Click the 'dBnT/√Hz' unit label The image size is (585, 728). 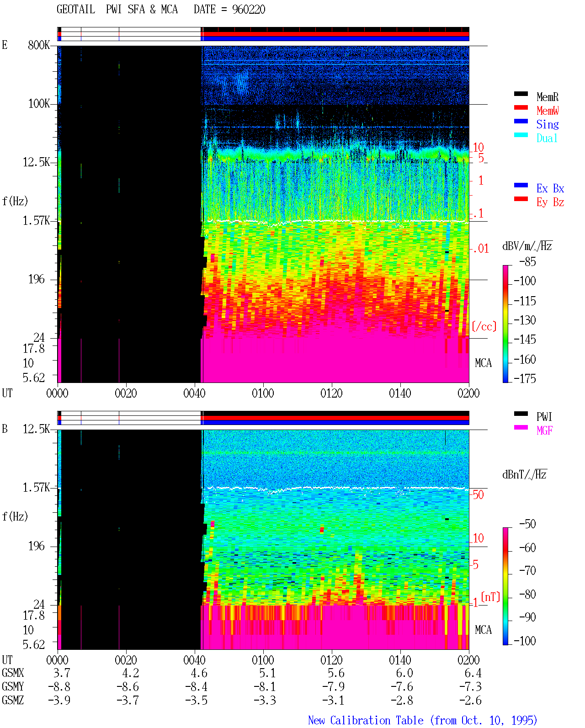coord(525,474)
